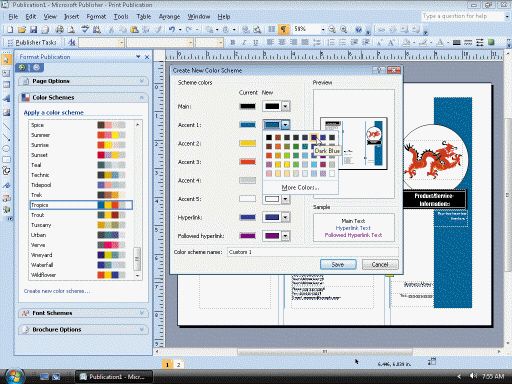Click the Zoom Out magnifier icon
Viewport: 512px width, 384px height.
(x=332, y=30)
